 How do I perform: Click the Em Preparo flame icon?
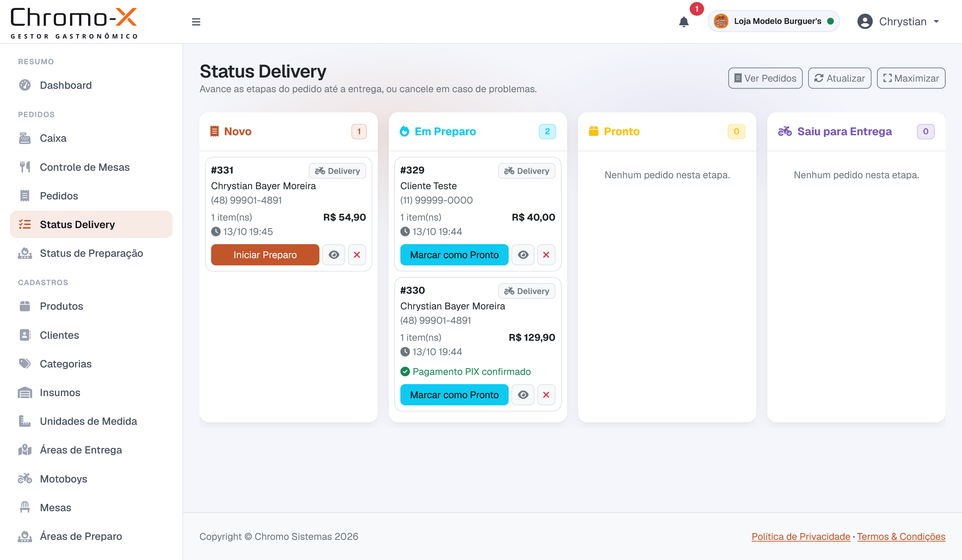point(404,131)
